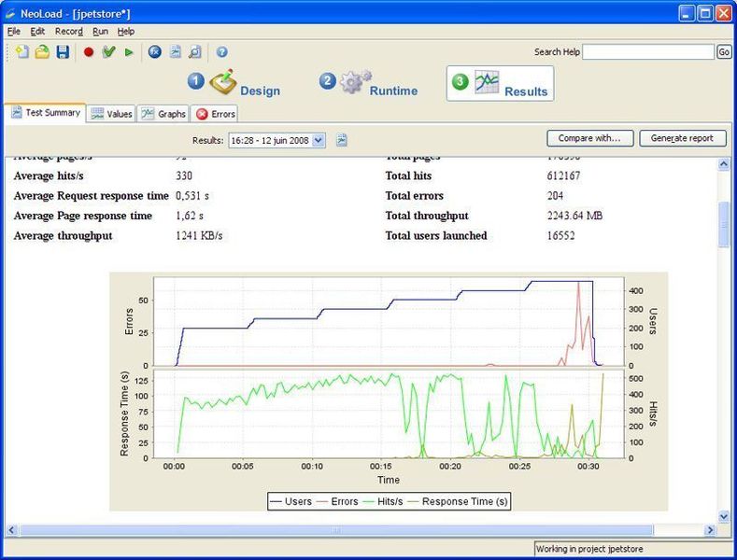This screenshot has width=737, height=560.
Task: Open the File menu
Action: click(14, 32)
